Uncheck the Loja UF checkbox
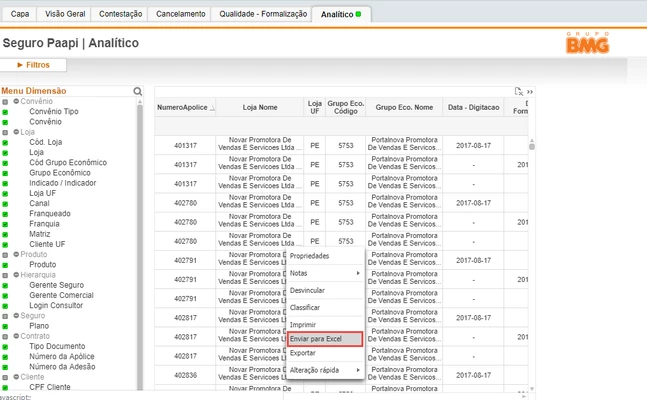 coord(5,194)
